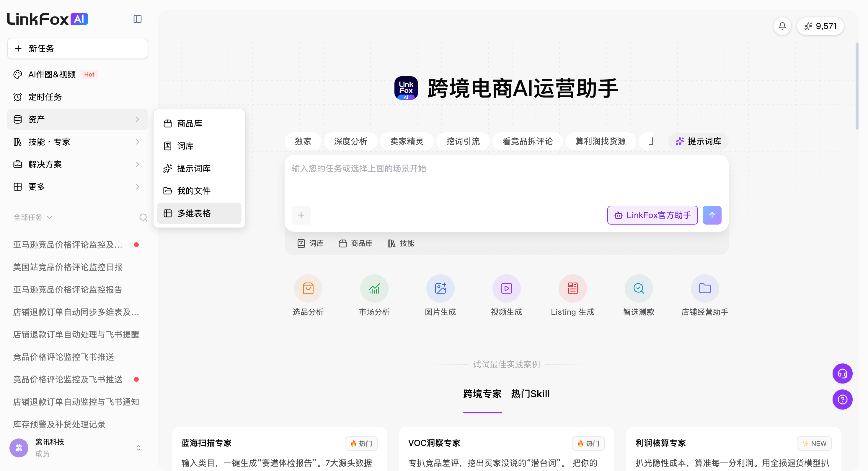
Task: Open the 市场分析 shortcut icon
Action: (x=374, y=289)
